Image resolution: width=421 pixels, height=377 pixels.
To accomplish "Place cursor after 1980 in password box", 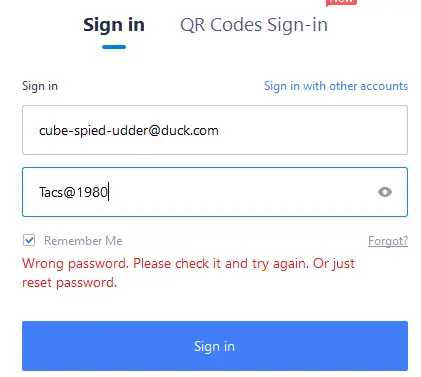I will click(x=109, y=192).
